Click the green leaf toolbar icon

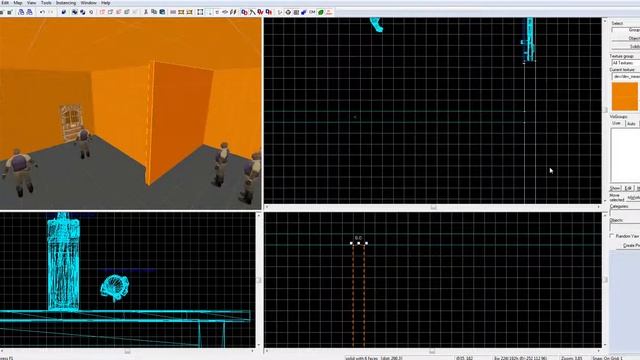[x=321, y=12]
